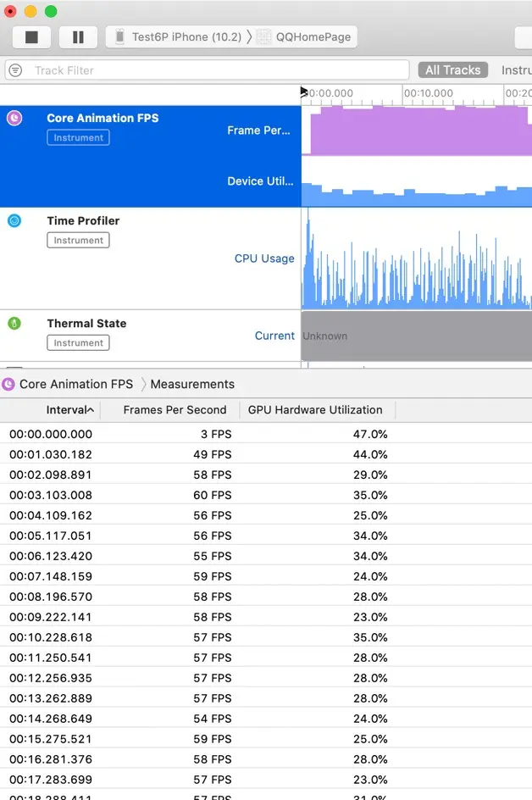Select the 00:03.103.008 row showing 60 FPS

(266, 495)
